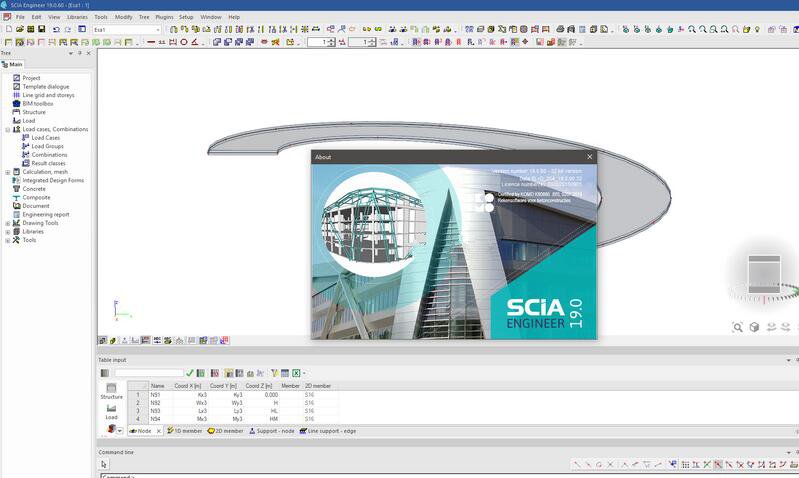
Task: Create a new project via toolbar icon
Action: click(x=9, y=30)
